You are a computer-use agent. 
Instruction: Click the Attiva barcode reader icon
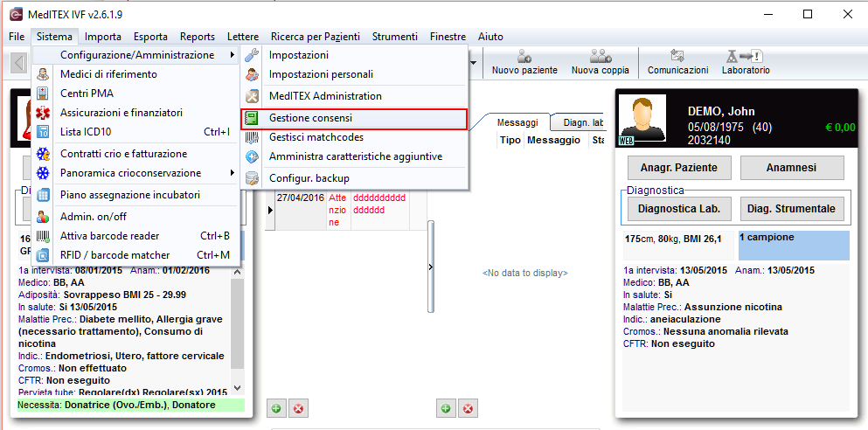point(43,236)
